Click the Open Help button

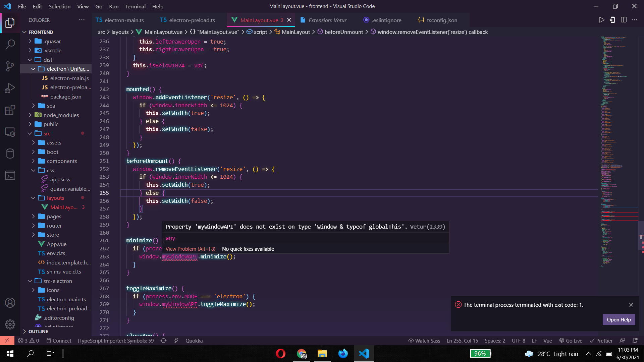(x=619, y=319)
